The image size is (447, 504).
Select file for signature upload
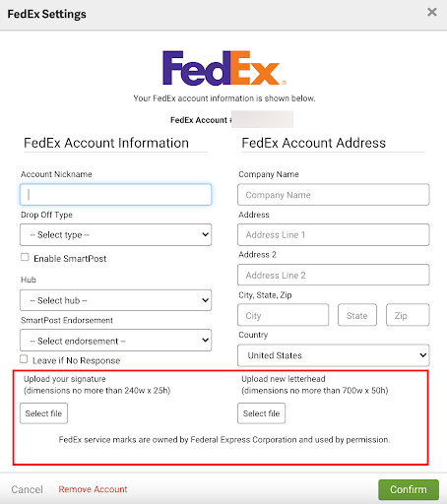coord(43,413)
